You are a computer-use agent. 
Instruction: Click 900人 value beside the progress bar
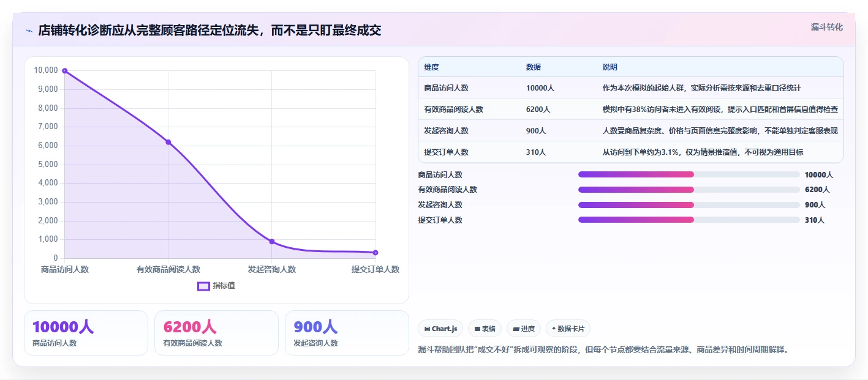815,205
